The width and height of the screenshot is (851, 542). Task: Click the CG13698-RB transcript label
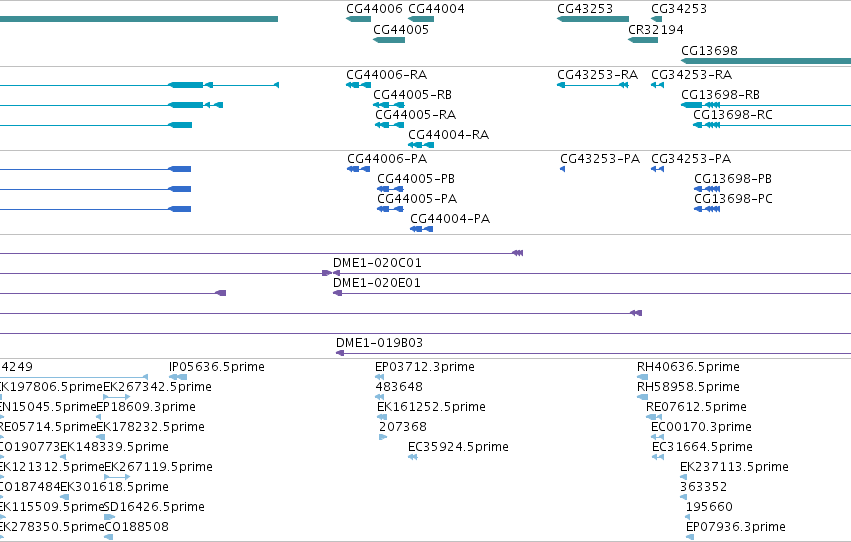point(721,94)
